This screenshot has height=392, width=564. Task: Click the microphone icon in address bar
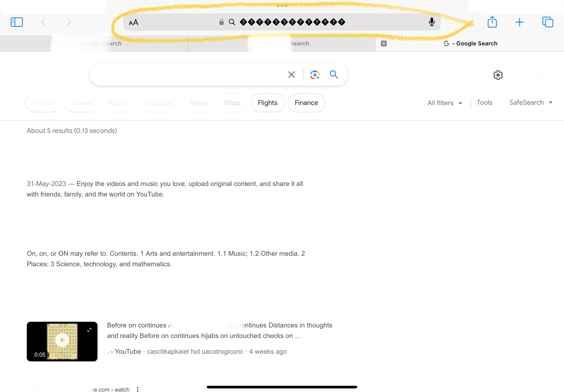pyautogui.click(x=432, y=22)
